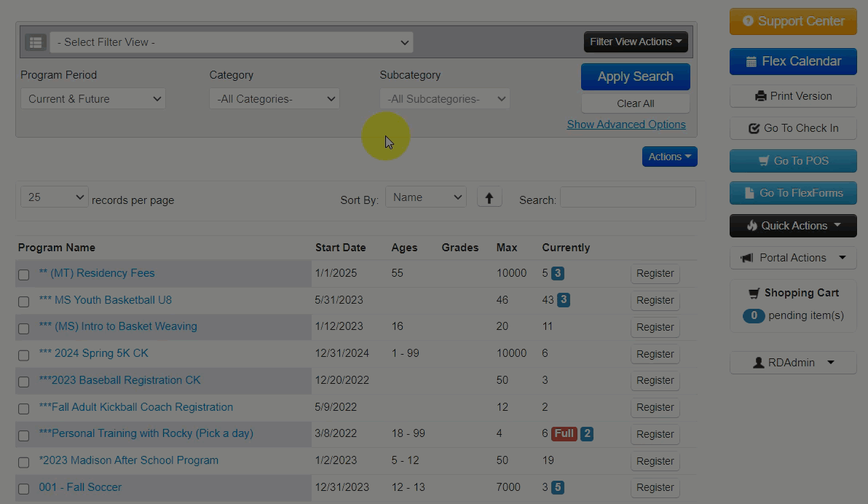Click the Program Name column header
Image resolution: width=868 pixels, height=504 pixels.
coord(57,248)
